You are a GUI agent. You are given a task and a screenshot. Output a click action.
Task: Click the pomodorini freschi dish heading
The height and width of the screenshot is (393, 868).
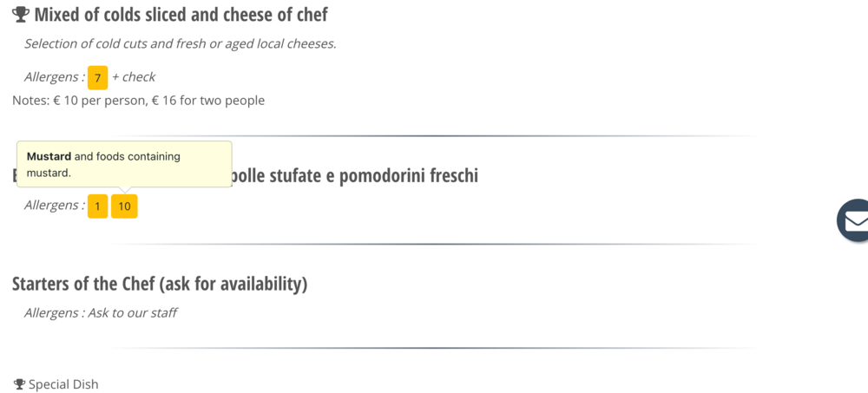click(x=356, y=176)
